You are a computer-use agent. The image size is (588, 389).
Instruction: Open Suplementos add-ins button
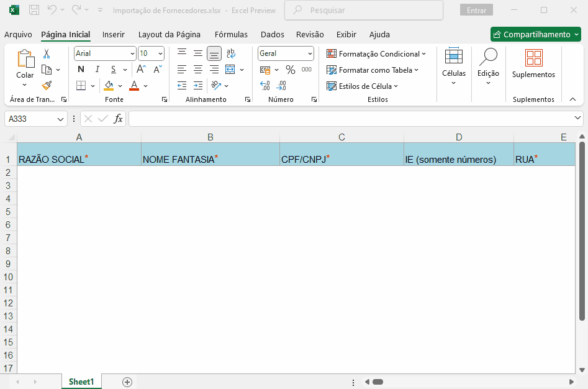pos(533,64)
